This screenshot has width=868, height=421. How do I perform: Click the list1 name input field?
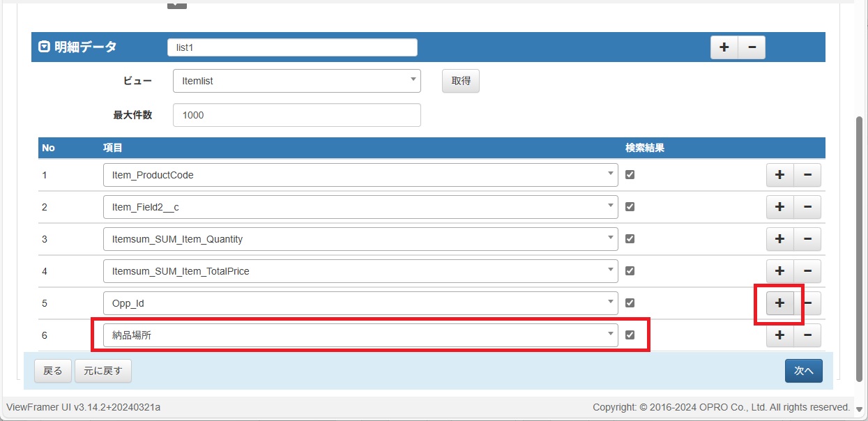[291, 47]
